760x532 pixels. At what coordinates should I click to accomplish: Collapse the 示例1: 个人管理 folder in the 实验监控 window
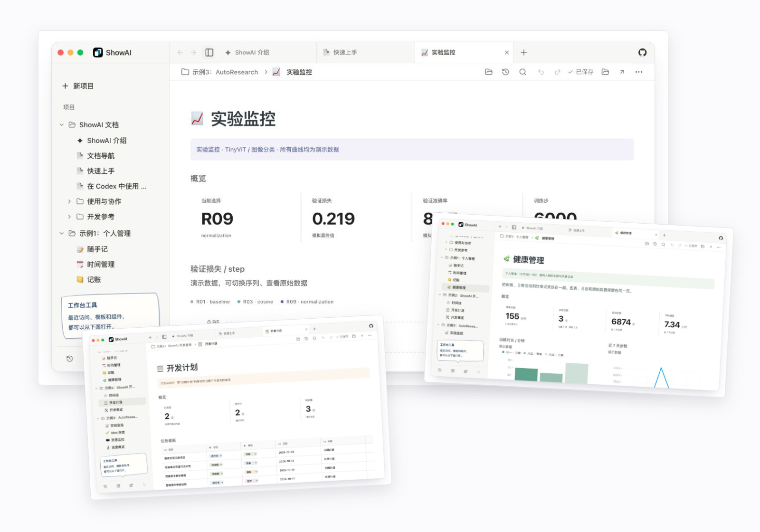61,233
